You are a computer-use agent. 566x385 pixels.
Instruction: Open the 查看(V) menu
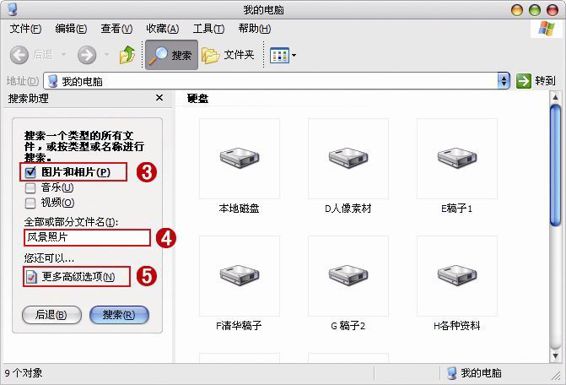point(117,29)
